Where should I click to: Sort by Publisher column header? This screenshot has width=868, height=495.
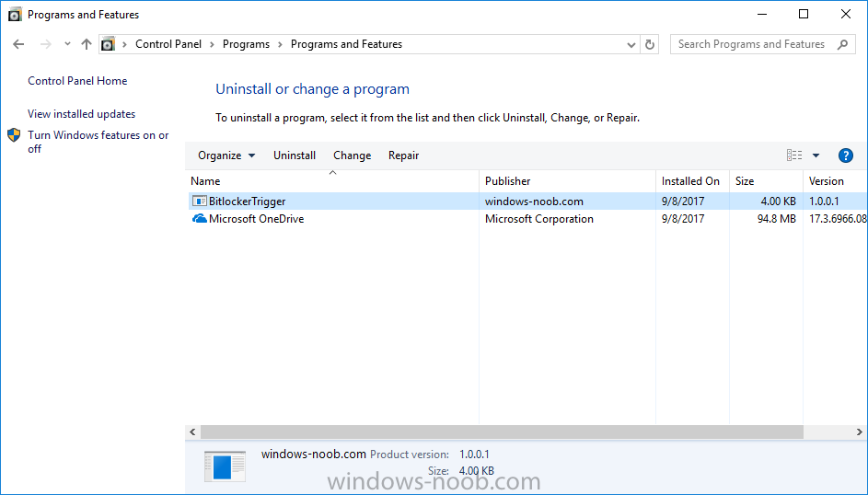tap(567, 181)
